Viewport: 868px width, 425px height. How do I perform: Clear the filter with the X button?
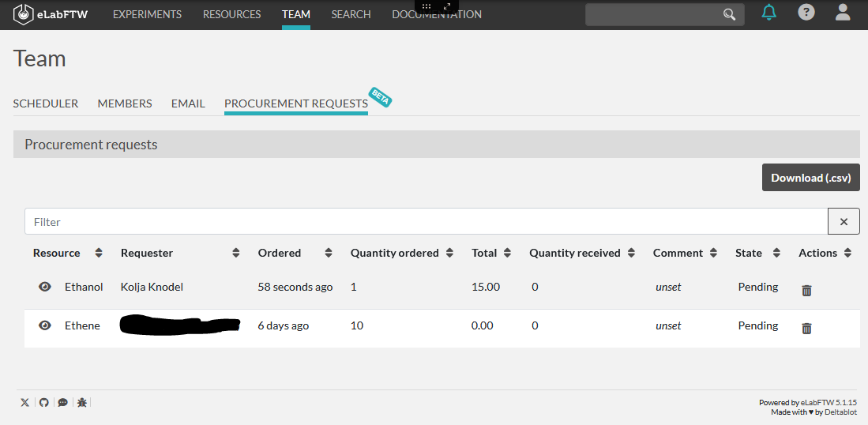pyautogui.click(x=844, y=222)
